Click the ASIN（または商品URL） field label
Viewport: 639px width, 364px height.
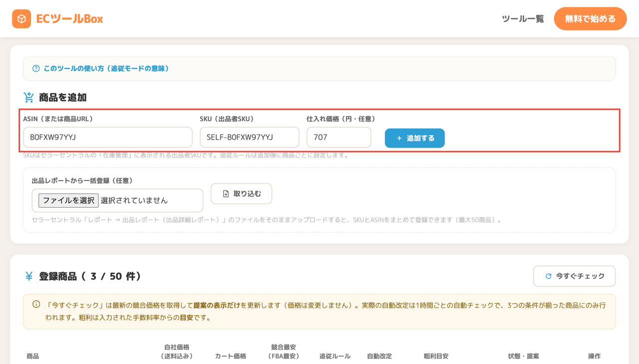click(58, 119)
